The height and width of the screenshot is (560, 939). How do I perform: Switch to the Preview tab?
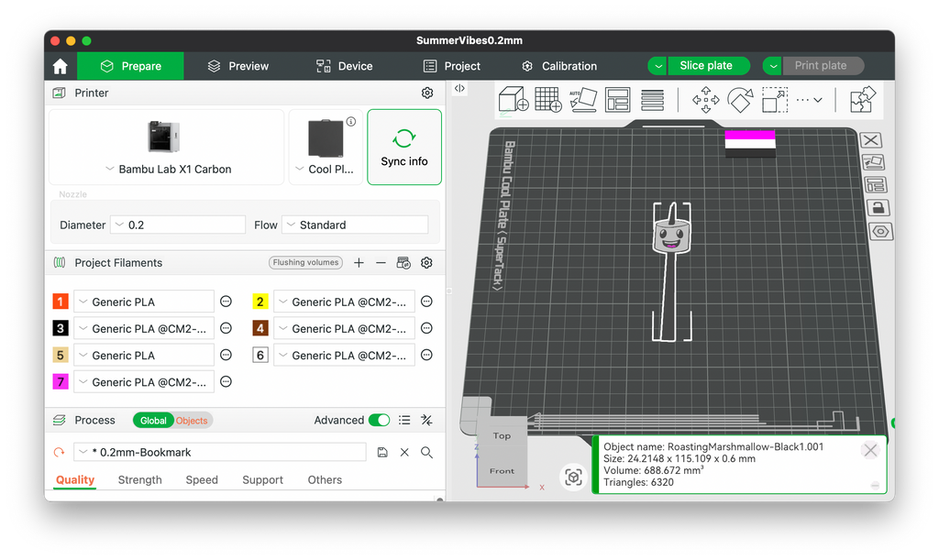[x=238, y=66]
